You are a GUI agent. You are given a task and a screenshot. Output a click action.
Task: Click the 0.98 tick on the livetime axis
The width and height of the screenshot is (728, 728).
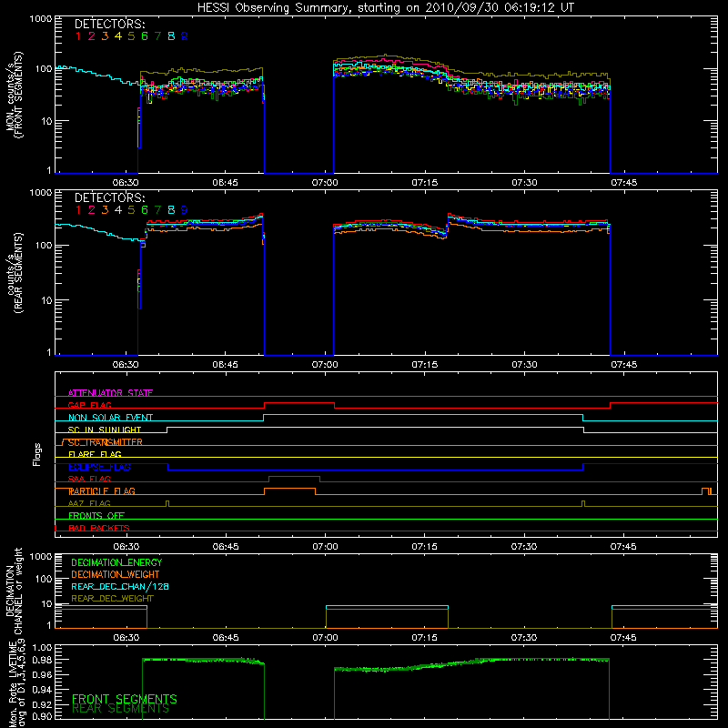[x=42, y=660]
